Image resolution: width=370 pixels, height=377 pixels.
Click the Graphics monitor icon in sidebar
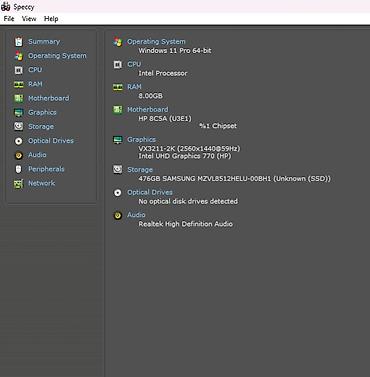(x=19, y=113)
